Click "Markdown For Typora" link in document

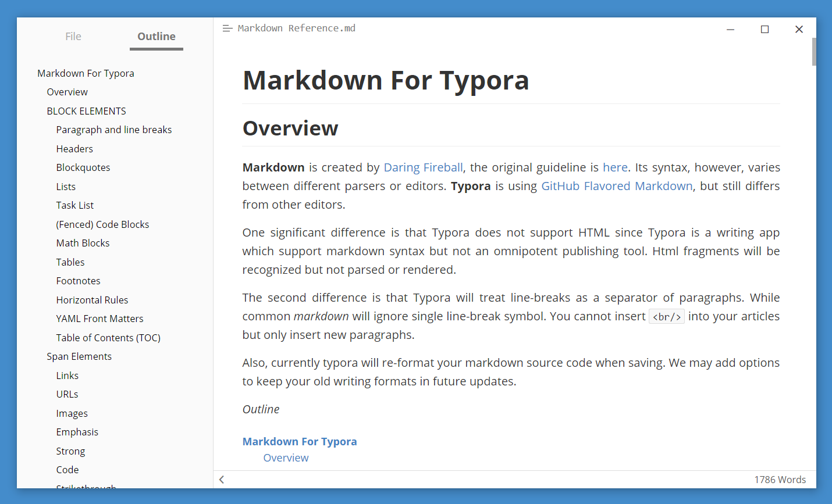[300, 441]
